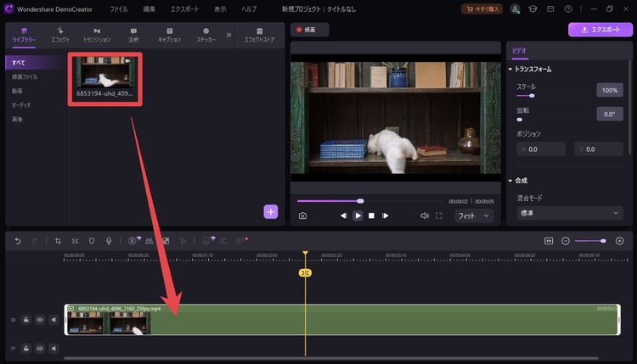This screenshot has height=364, width=637.
Task: Open the ライブラリー library tab
Action: click(x=24, y=36)
